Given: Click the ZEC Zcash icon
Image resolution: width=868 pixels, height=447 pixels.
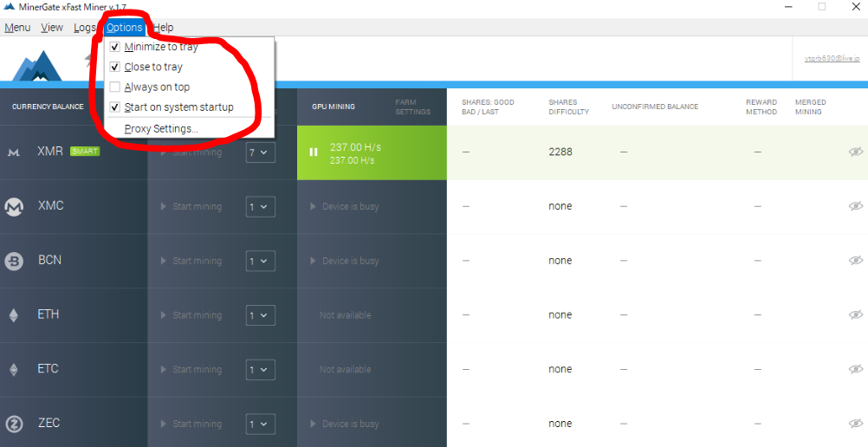Looking at the screenshot, I should click(14, 424).
